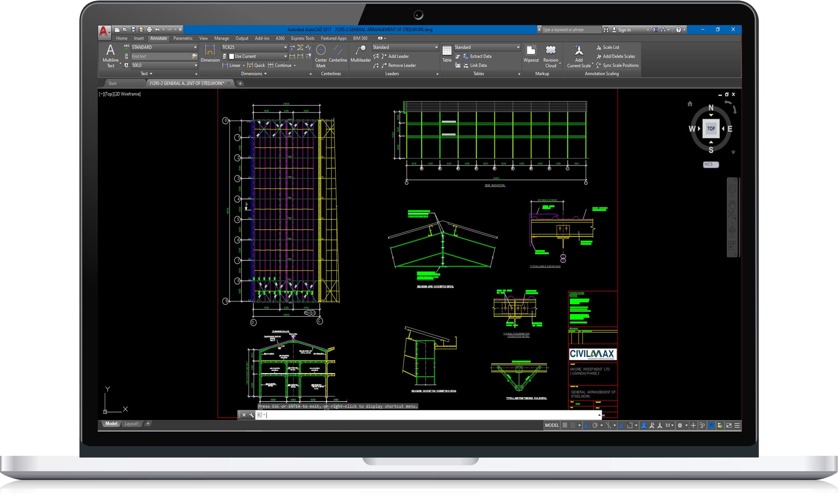Image resolution: width=838 pixels, height=504 pixels.
Task: Click the Extract Data button
Action: pos(477,56)
